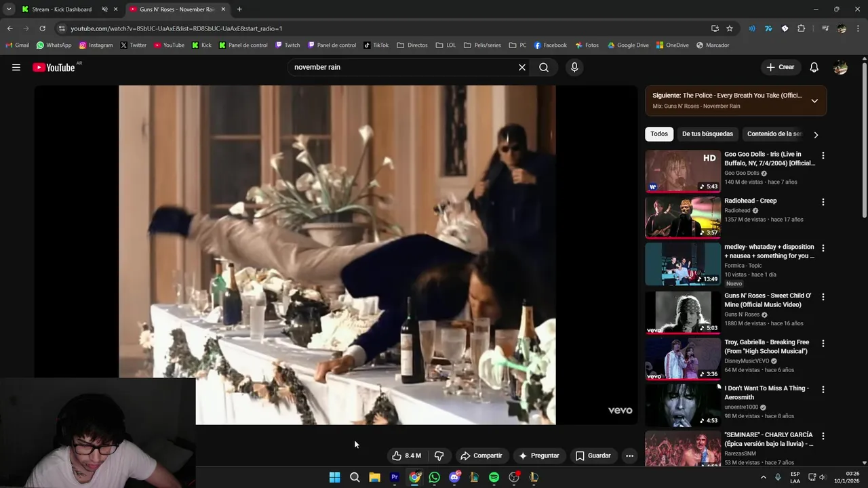The height and width of the screenshot is (488, 868).
Task: Select the Contenido de la serie chip
Action: coord(774,134)
